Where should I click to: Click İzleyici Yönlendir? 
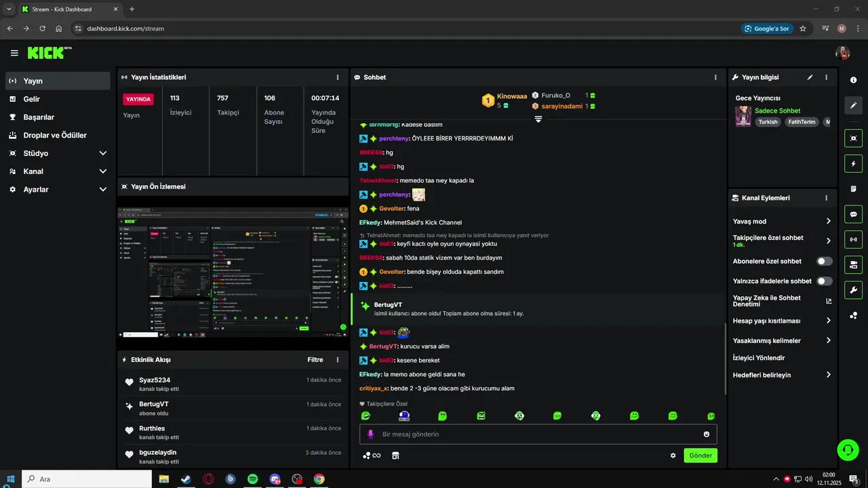(758, 357)
